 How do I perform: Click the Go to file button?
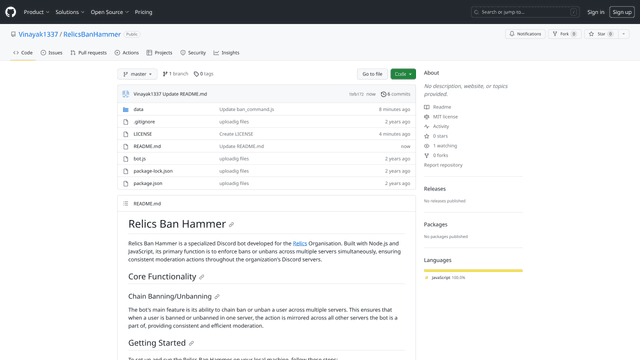click(372, 74)
